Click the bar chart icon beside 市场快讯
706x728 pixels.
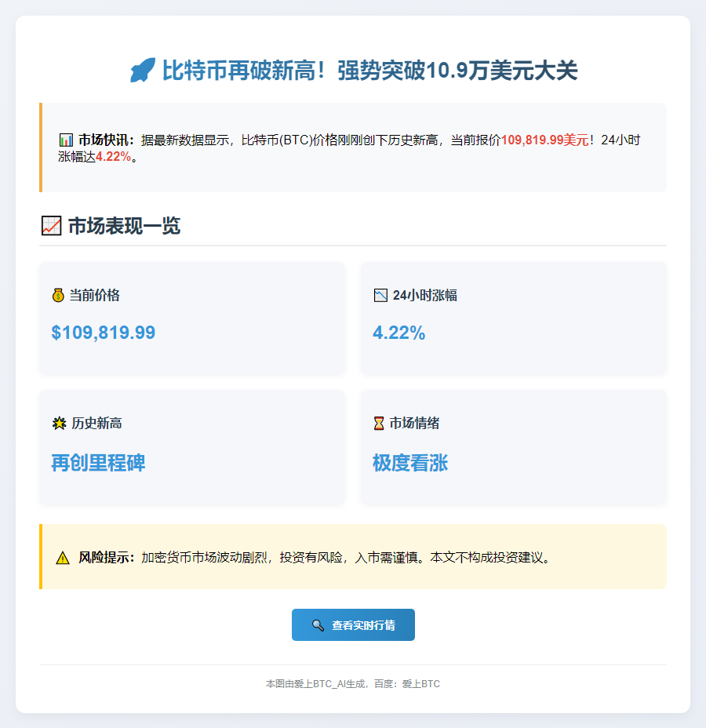pos(66,140)
